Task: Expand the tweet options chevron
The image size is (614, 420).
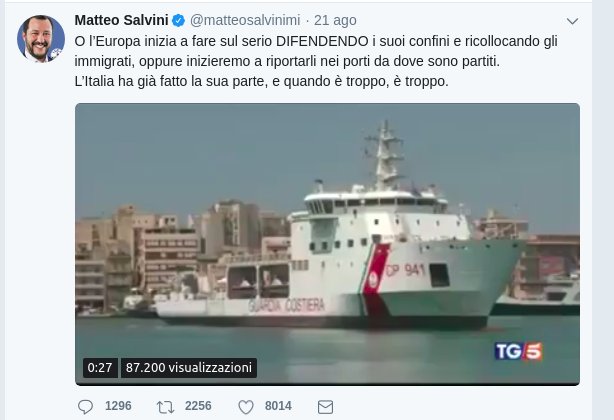Action: tap(572, 21)
